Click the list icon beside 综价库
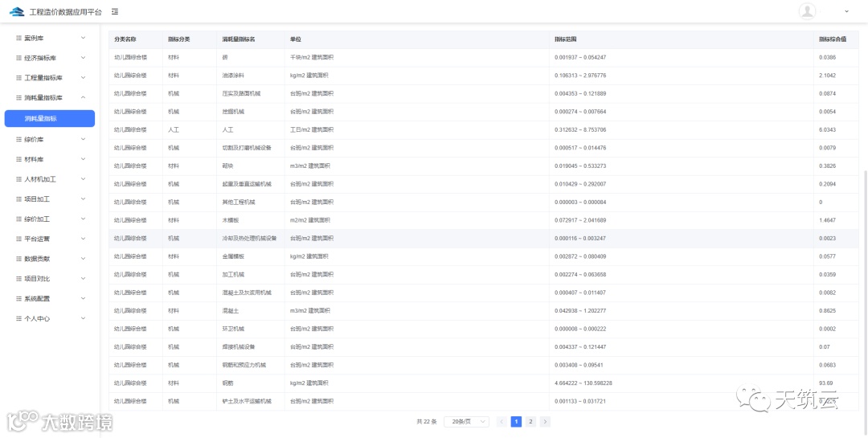This screenshot has width=868, height=438. 18,140
